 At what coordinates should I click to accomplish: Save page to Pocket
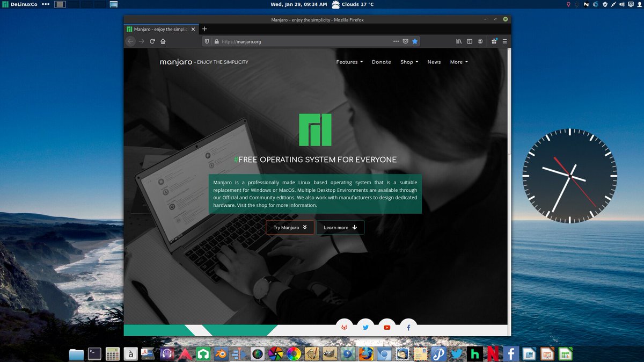[x=406, y=41]
